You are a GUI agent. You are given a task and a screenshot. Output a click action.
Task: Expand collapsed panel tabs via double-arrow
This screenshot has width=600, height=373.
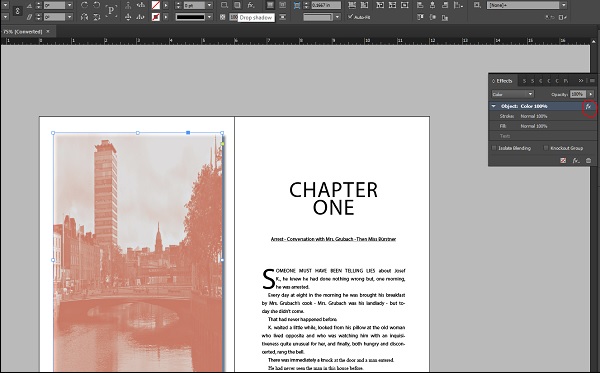pyautogui.click(x=581, y=81)
